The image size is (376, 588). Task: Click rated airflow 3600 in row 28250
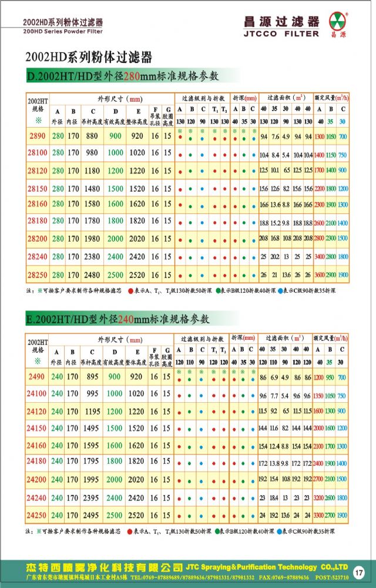[319, 275]
